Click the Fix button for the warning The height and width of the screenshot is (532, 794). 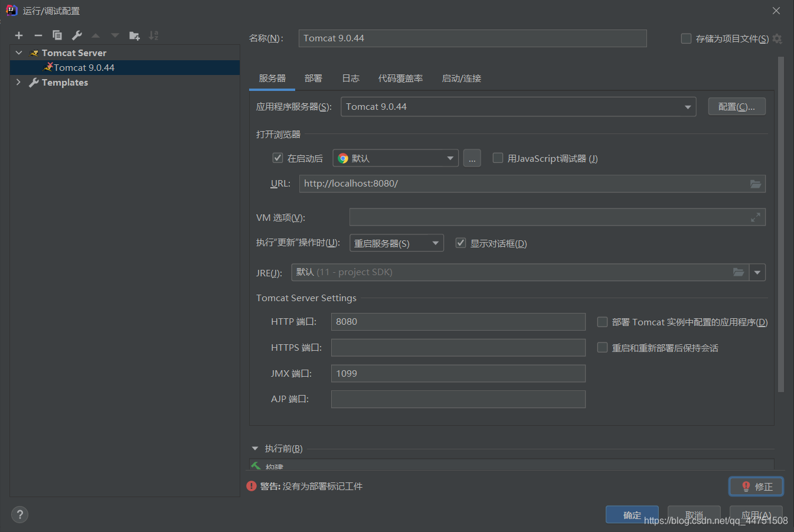[756, 487]
